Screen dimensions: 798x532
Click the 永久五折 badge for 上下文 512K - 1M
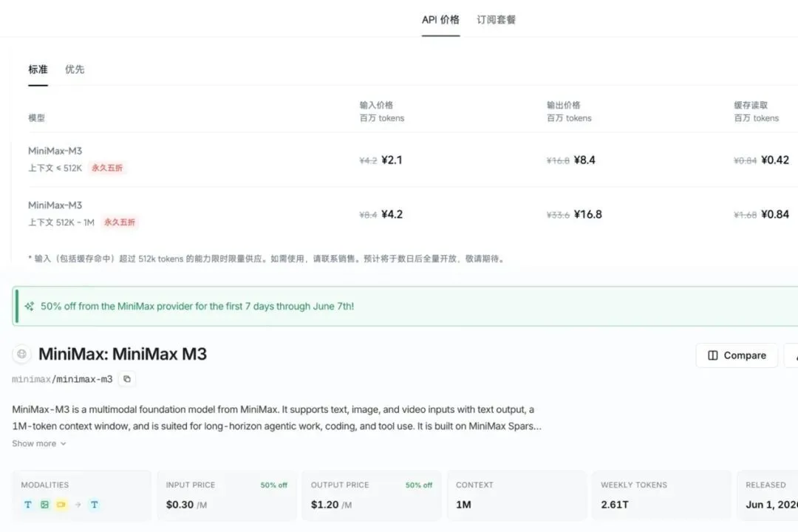pyautogui.click(x=120, y=222)
